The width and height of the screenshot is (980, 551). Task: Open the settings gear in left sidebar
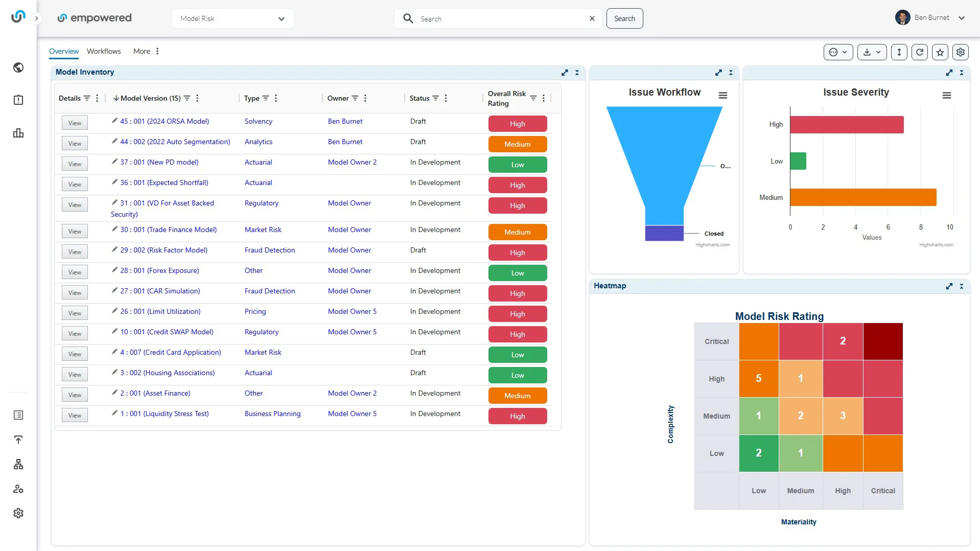click(18, 513)
